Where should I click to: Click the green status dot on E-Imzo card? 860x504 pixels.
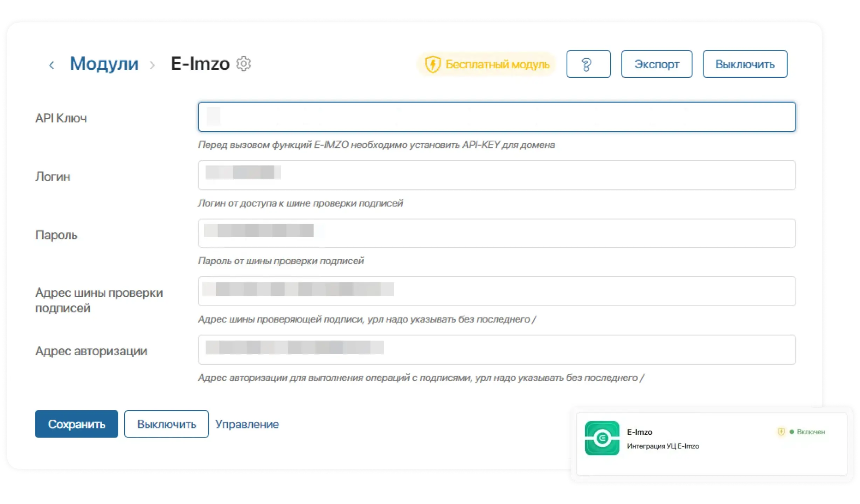(x=792, y=432)
